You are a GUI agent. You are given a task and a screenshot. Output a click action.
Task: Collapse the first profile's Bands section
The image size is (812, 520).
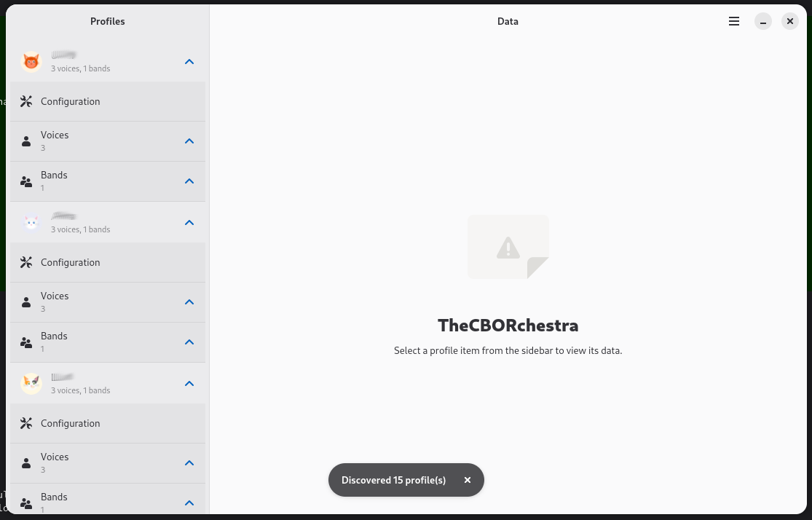(x=189, y=181)
